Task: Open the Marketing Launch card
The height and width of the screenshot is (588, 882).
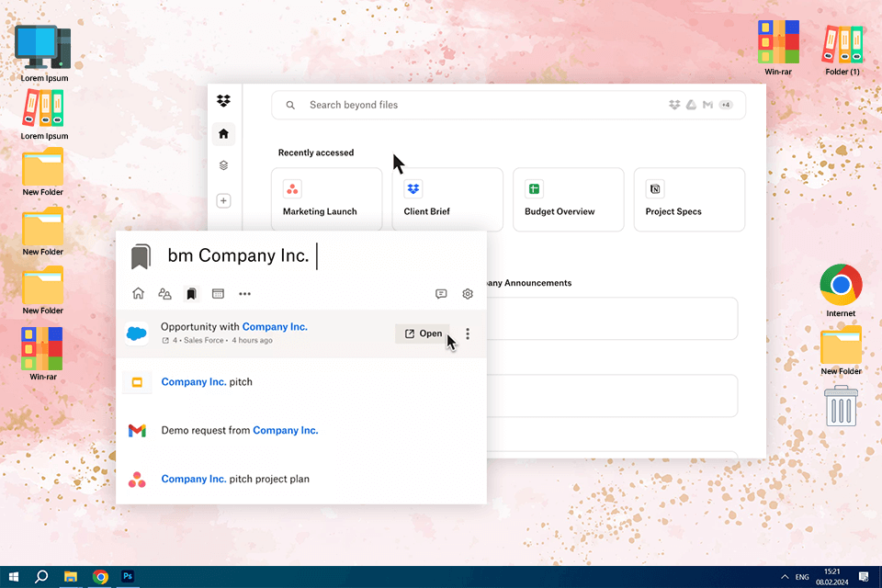Action: 326,199
